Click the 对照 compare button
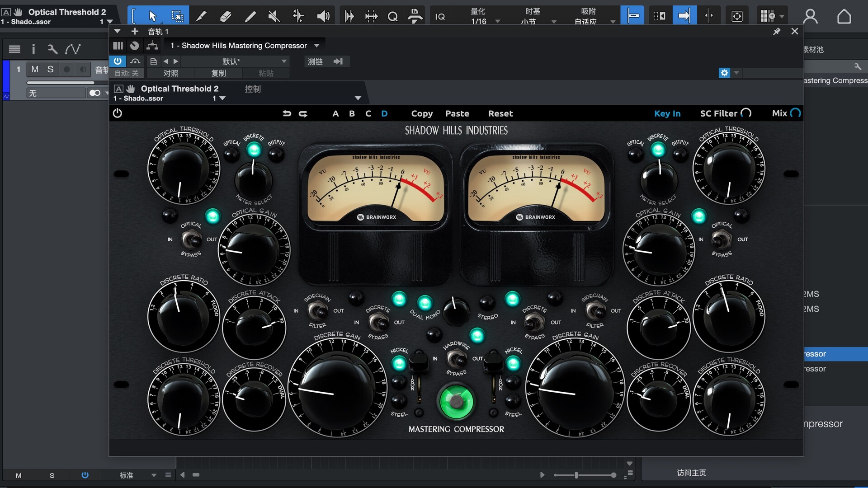 click(x=171, y=73)
